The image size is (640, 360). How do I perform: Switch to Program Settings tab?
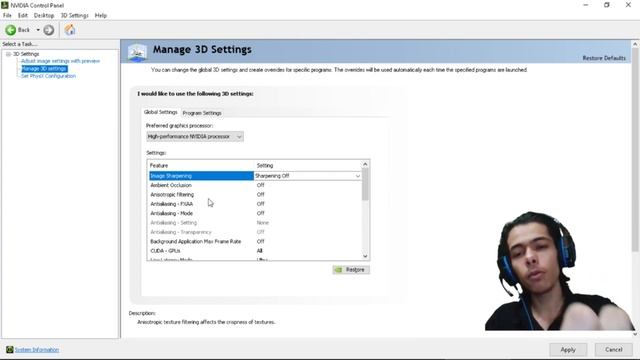click(202, 113)
